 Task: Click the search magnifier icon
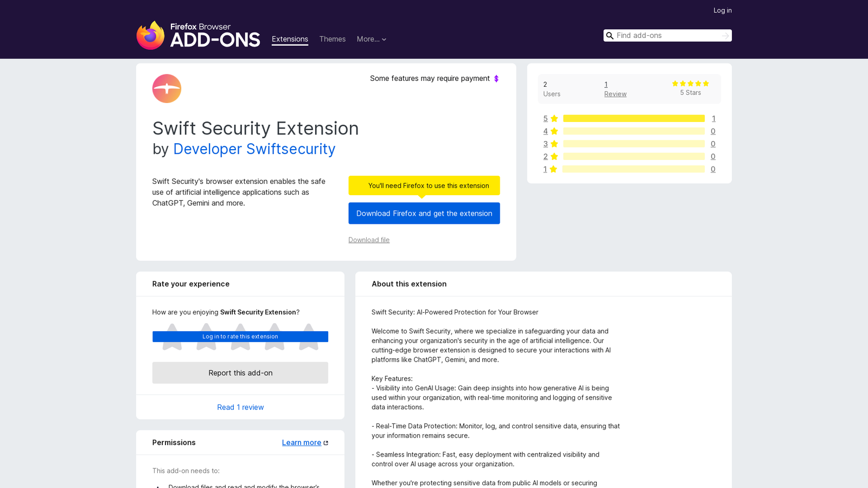tap(610, 36)
